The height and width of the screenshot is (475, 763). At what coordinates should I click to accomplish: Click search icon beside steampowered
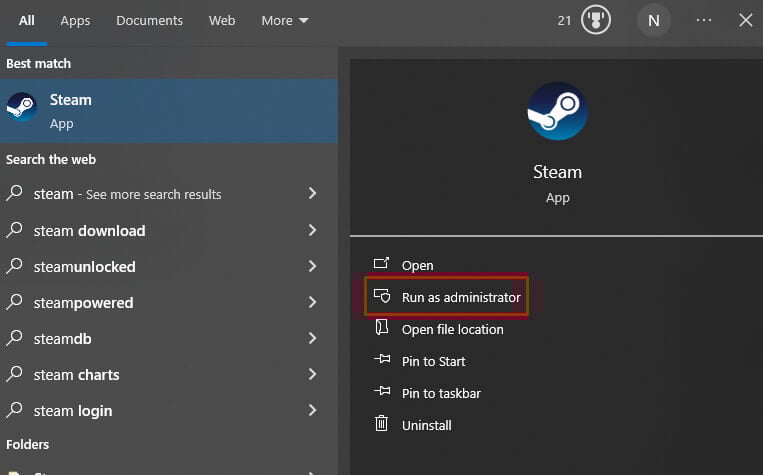(x=15, y=302)
